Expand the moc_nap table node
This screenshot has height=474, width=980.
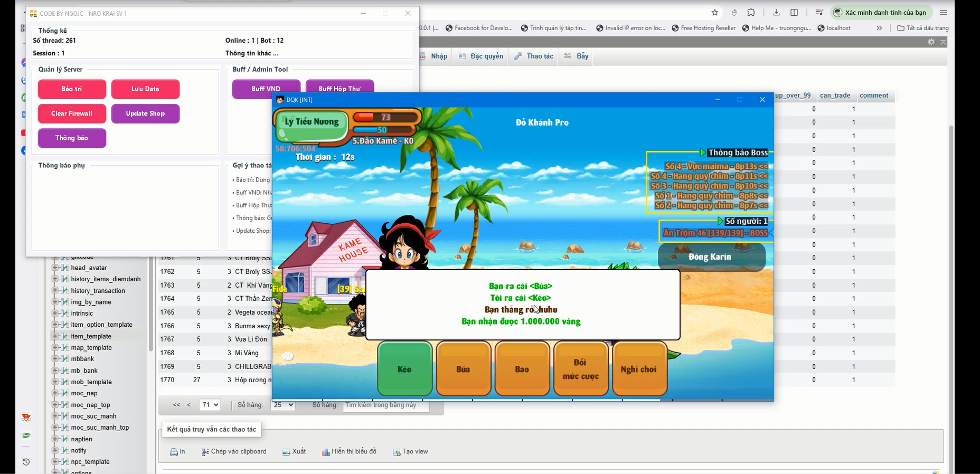(54, 393)
